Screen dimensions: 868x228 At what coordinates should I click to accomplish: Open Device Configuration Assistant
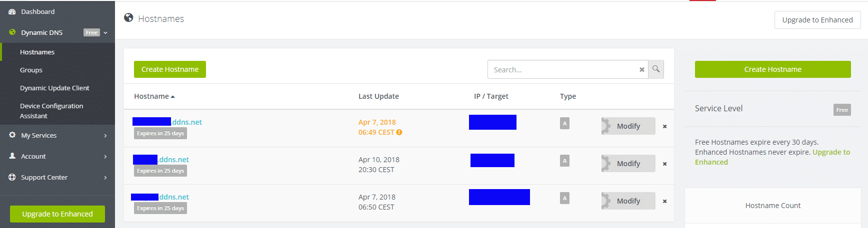[x=51, y=111]
